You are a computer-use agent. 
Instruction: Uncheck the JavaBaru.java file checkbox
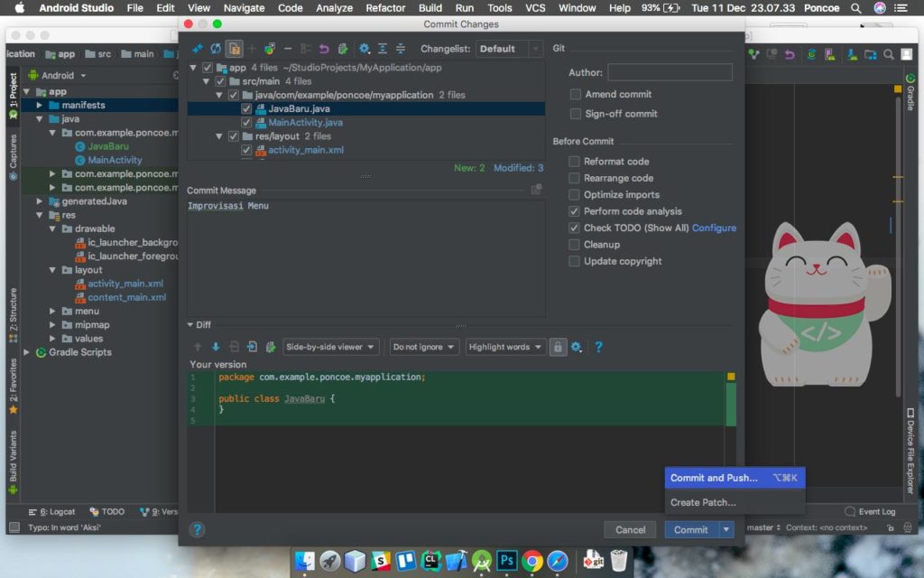(246, 108)
